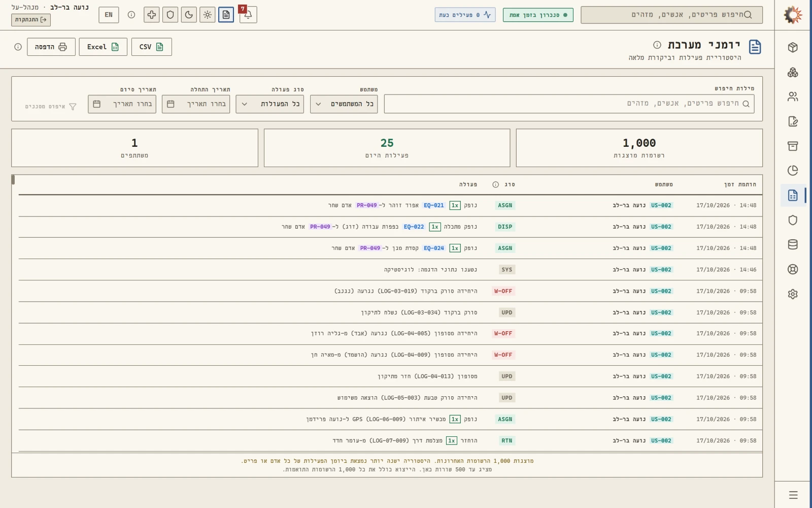
Task: Export the log as CSV
Action: [x=152, y=47]
